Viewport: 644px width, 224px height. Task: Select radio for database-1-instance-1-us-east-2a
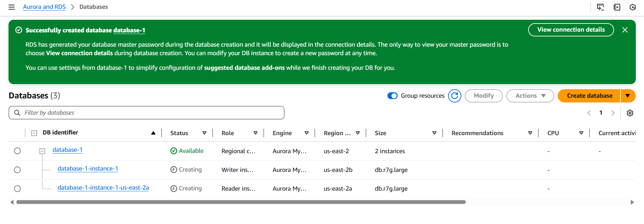point(17,189)
